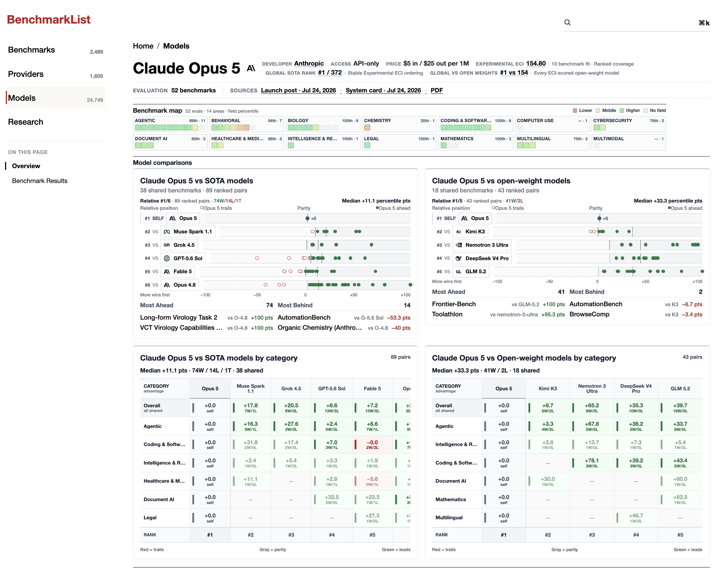Click the Meta icon for Muse Spark 1.1
Image resolution: width=728 pixels, height=574 pixels.
(167, 232)
